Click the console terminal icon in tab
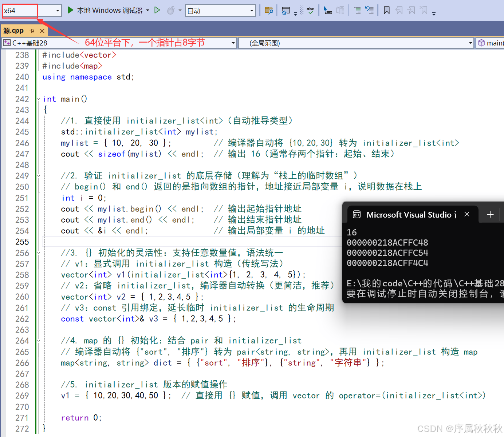504x437 pixels. [x=357, y=215]
